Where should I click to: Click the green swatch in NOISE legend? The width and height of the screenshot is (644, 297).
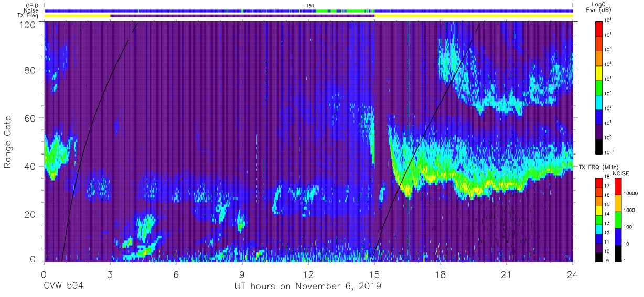pyautogui.click(x=618, y=219)
